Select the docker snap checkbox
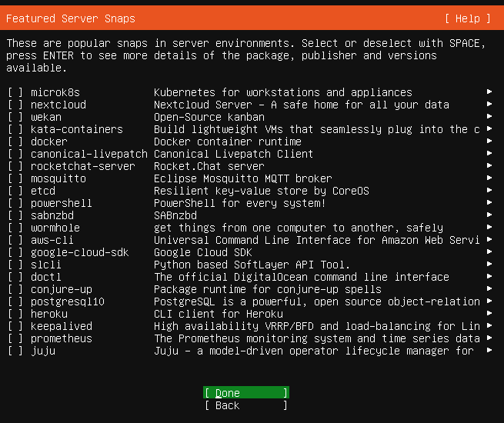The width and height of the screenshot is (504, 423). point(15,142)
